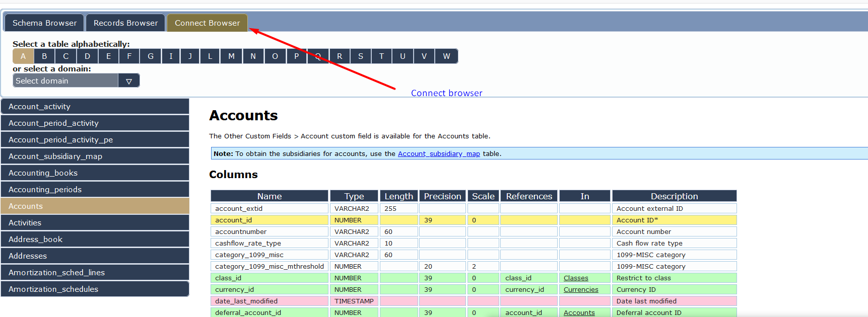This screenshot has width=868, height=317.
Task: Click the category_1099_misc_mthreshold cell
Action: pyautogui.click(x=270, y=266)
